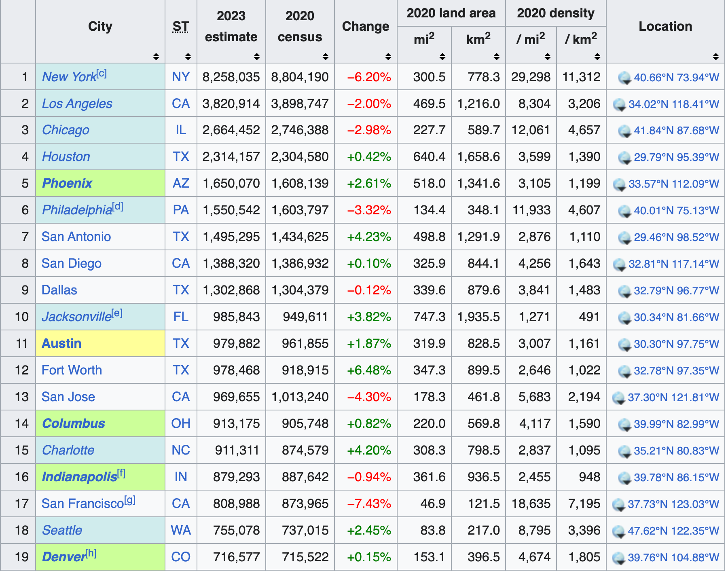The height and width of the screenshot is (571, 728).
Task: Open the WA state abbreviation link
Action: click(x=181, y=530)
